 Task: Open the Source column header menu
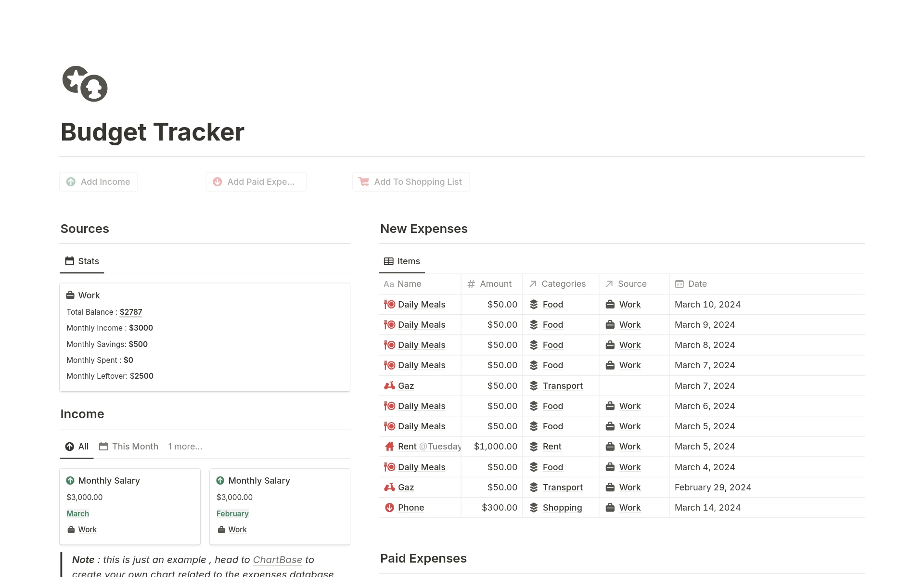pyautogui.click(x=632, y=284)
